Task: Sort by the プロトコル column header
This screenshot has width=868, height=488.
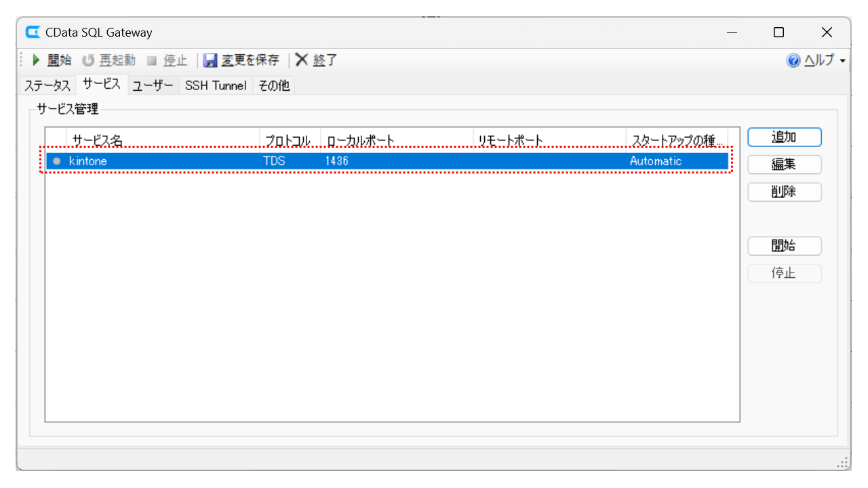Action: (x=290, y=140)
